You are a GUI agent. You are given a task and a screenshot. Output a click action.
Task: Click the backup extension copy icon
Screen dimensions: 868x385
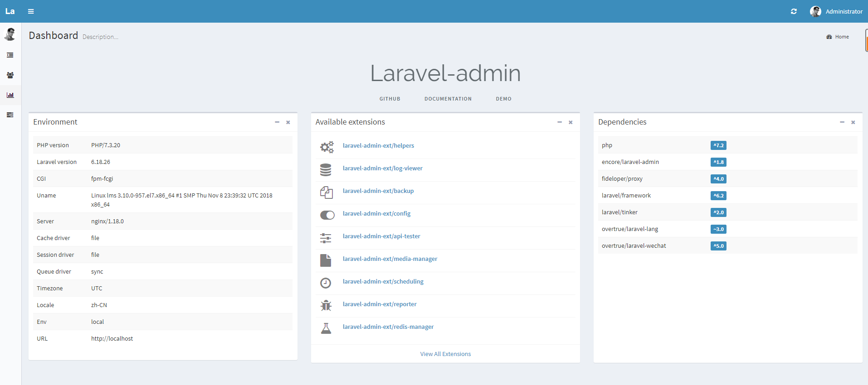tap(327, 192)
